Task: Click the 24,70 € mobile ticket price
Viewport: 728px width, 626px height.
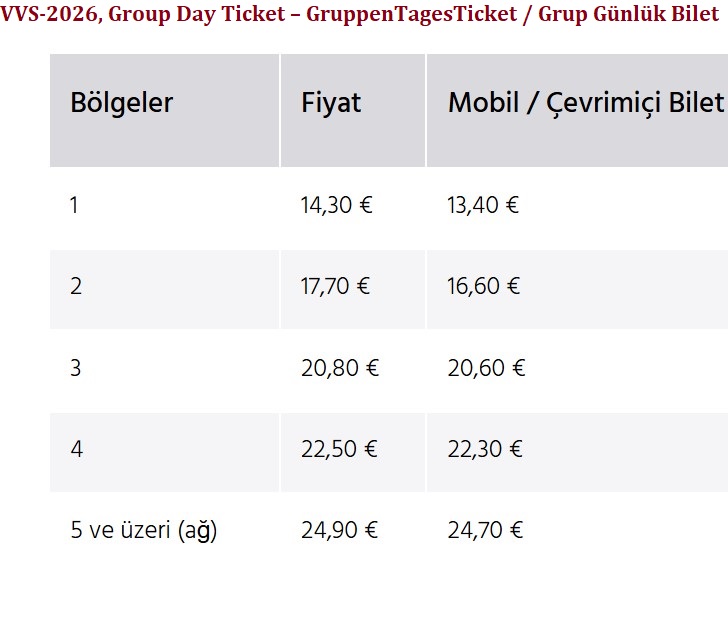Action: click(x=486, y=530)
